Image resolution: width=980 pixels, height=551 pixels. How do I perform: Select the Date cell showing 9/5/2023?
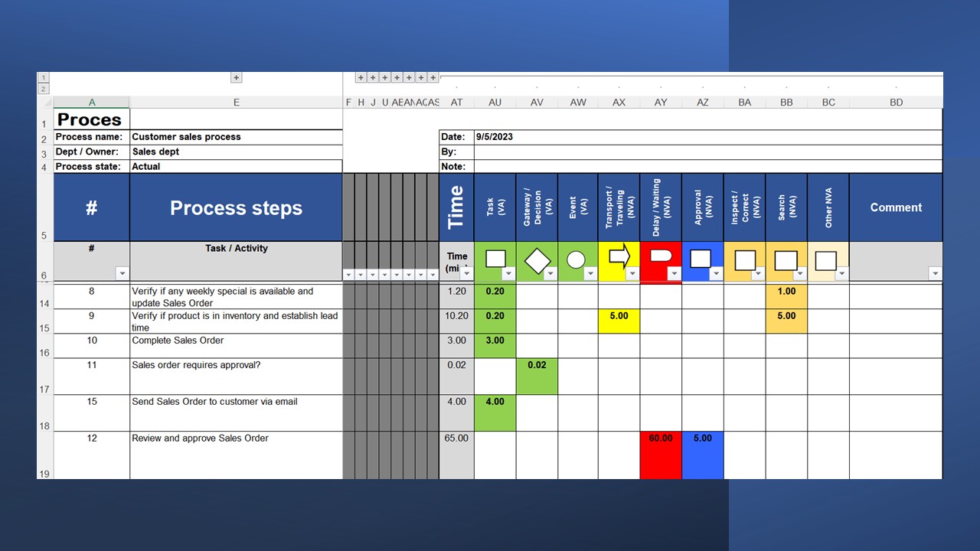coord(494,137)
